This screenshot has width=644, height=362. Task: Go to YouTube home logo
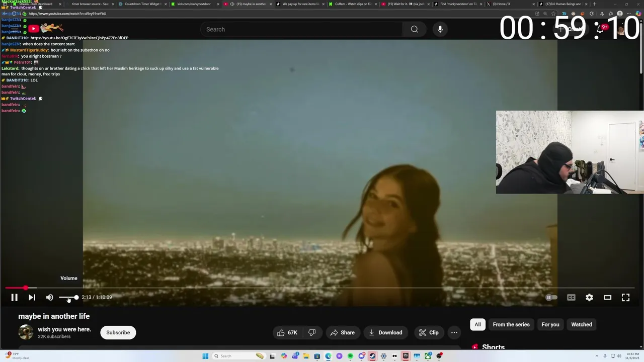pyautogui.click(x=45, y=29)
